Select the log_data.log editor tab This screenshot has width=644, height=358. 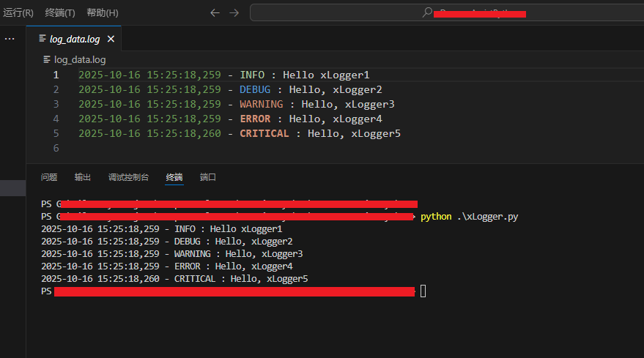tap(74, 39)
